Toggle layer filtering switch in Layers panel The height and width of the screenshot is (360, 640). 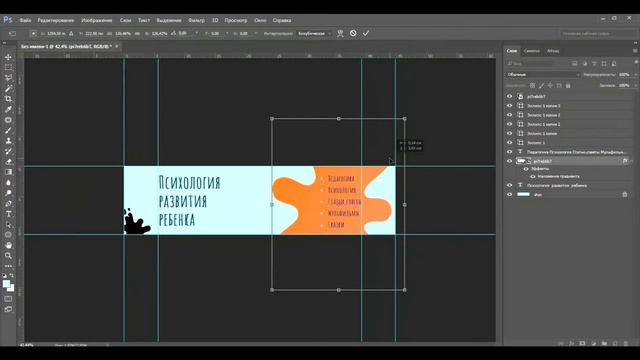636,62
